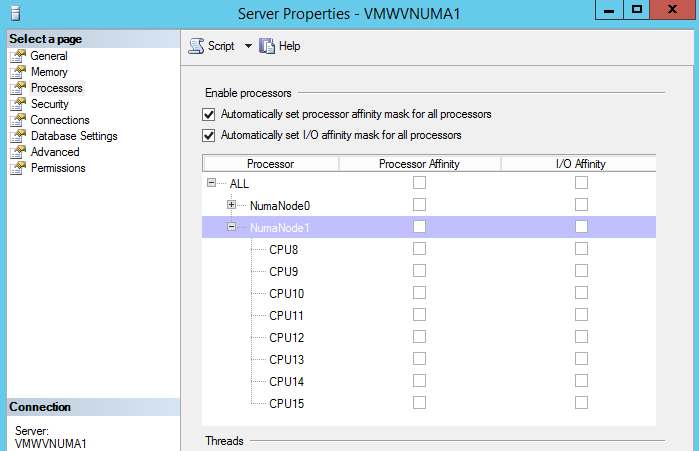Uncheck automatic I/O affinity mask checkbox
The height and width of the screenshot is (451, 699).
pos(209,135)
